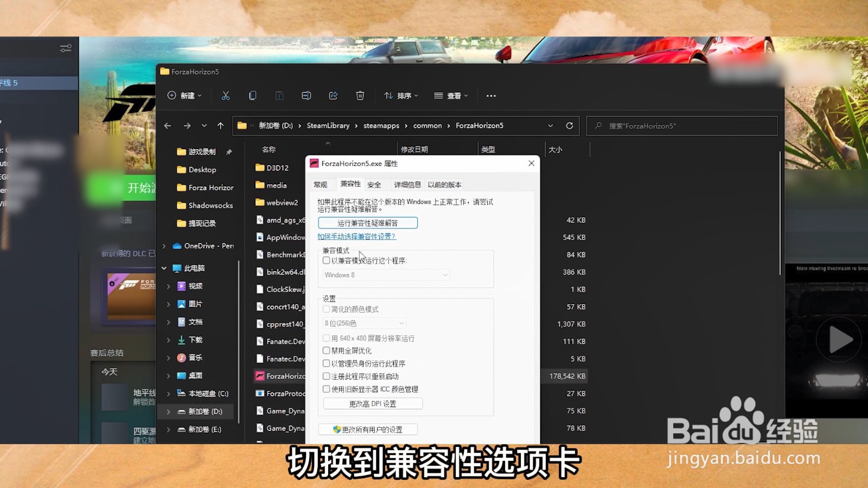Open 如何手动选择兼容性设置 link

point(356,236)
